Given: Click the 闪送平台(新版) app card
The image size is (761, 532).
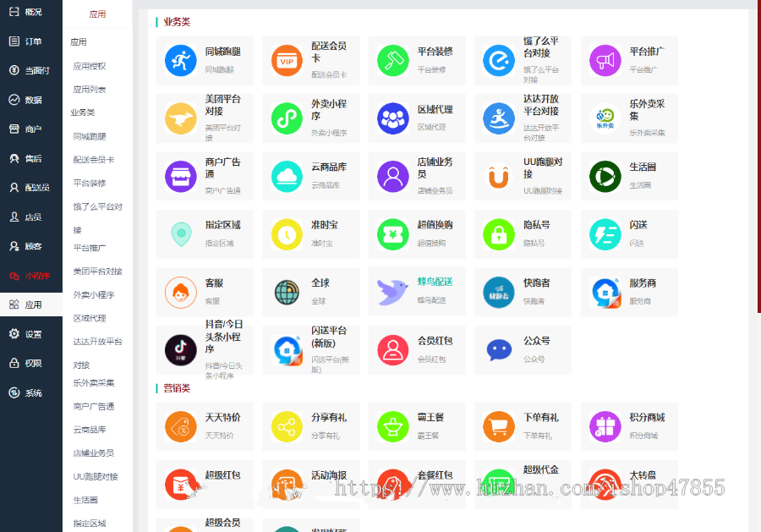Looking at the screenshot, I should click(311, 350).
